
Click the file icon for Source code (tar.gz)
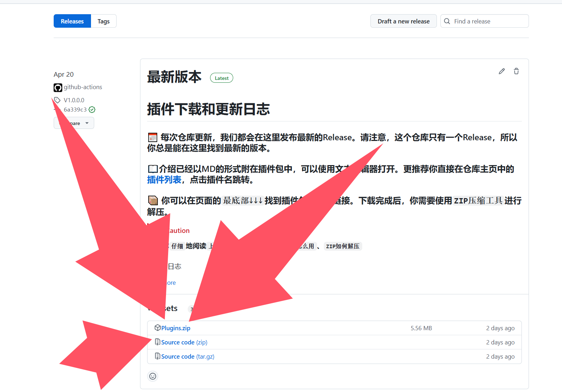(157, 356)
